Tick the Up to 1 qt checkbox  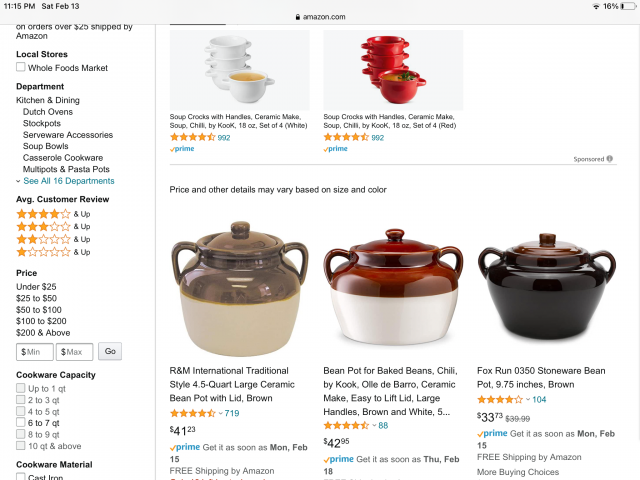click(x=20, y=388)
